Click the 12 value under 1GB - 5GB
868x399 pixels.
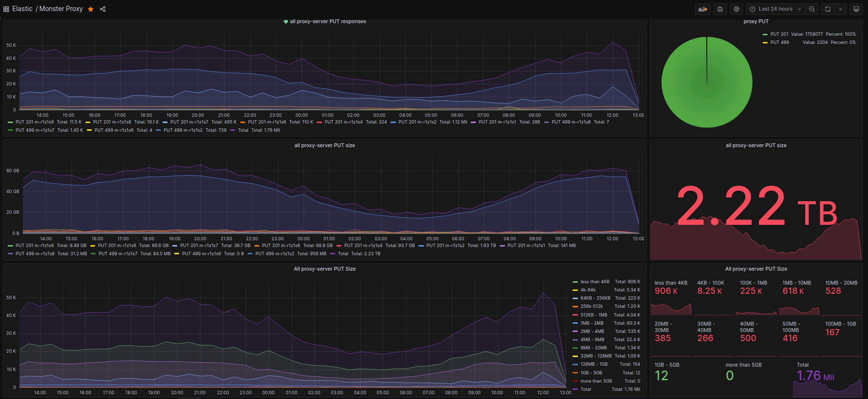[661, 375]
